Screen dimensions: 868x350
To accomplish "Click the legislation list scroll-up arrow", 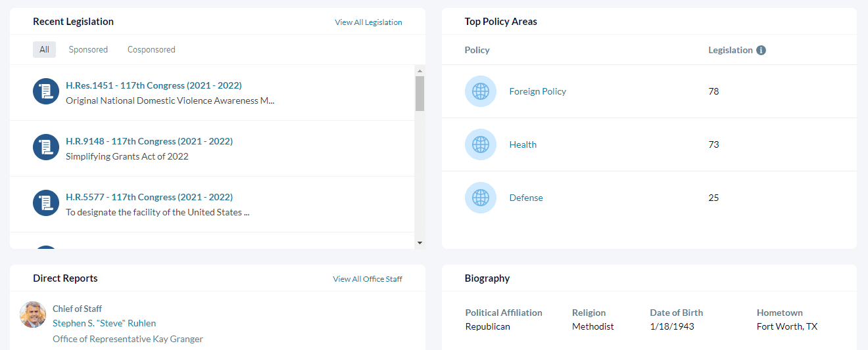I will point(420,70).
